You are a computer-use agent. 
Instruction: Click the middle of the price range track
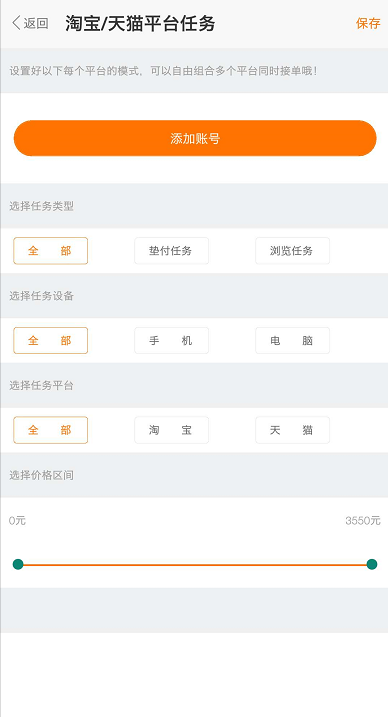pyautogui.click(x=195, y=565)
